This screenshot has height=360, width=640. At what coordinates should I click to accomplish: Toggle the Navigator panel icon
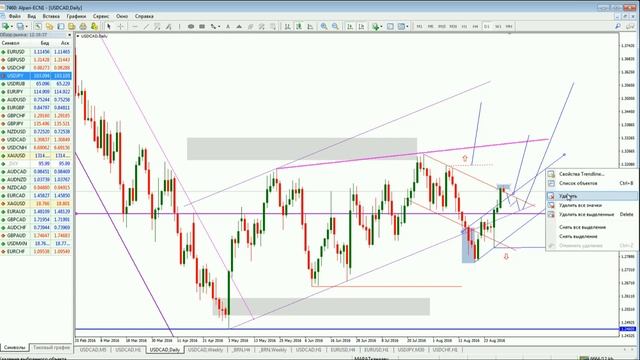pos(61,26)
